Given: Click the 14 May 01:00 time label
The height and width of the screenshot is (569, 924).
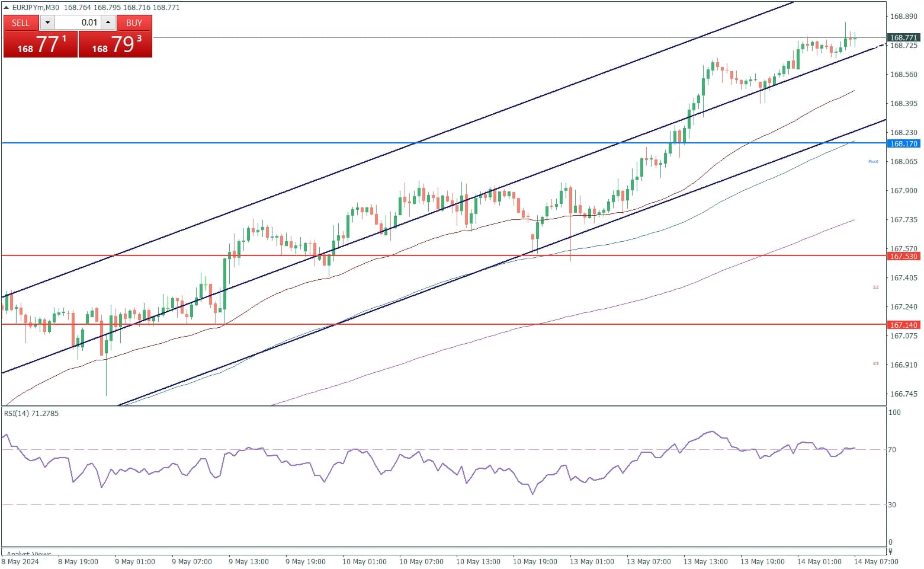Looking at the screenshot, I should point(819,562).
